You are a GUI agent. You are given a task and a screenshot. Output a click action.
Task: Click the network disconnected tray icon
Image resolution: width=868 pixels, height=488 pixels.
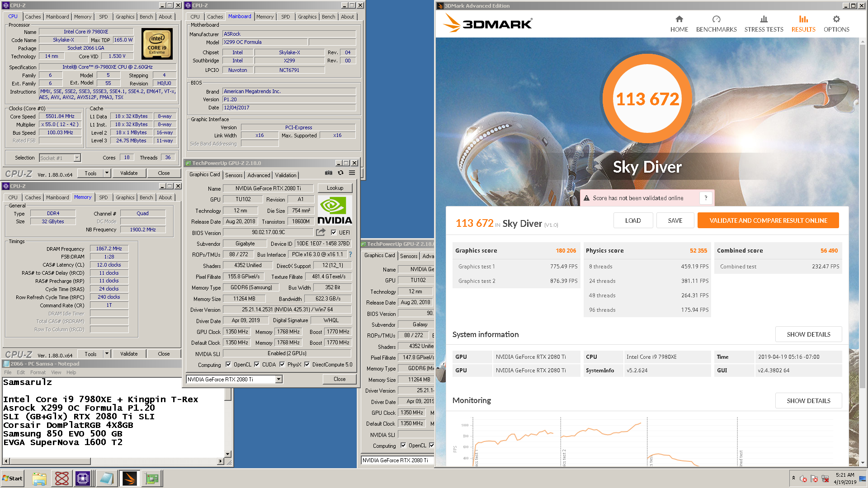tap(825, 479)
